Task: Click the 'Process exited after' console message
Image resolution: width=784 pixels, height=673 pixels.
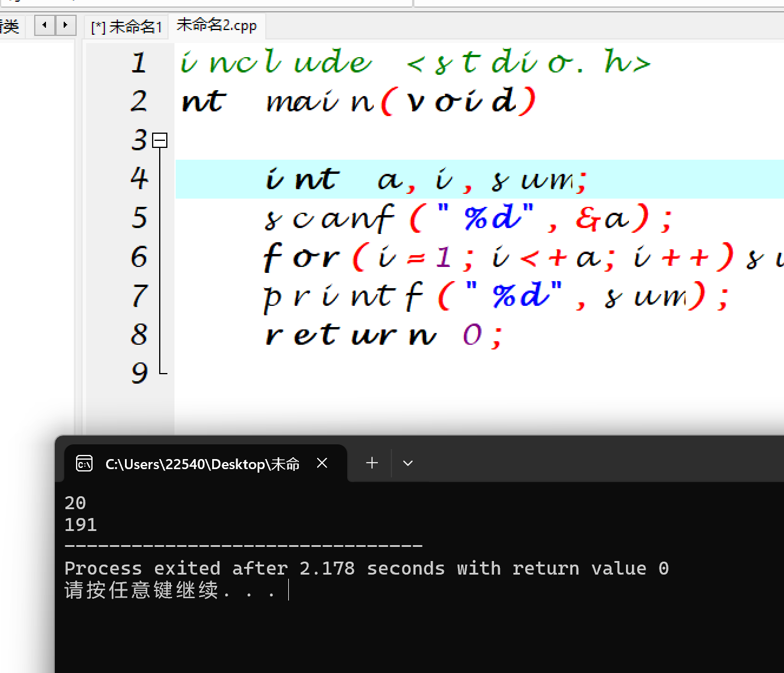Action: tap(367, 568)
